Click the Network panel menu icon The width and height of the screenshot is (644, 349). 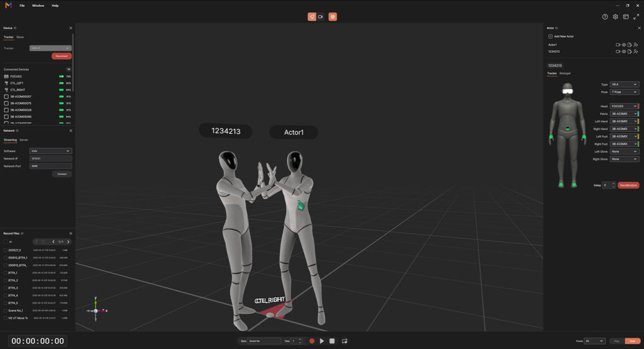tap(17, 131)
